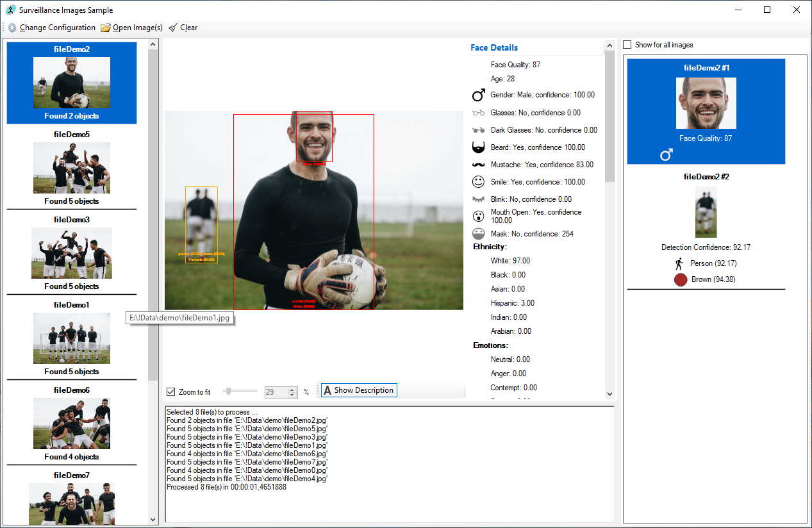812x528 pixels.
Task: Click the 'Found 2 objects' label under fileDemo2
Action: (72, 116)
